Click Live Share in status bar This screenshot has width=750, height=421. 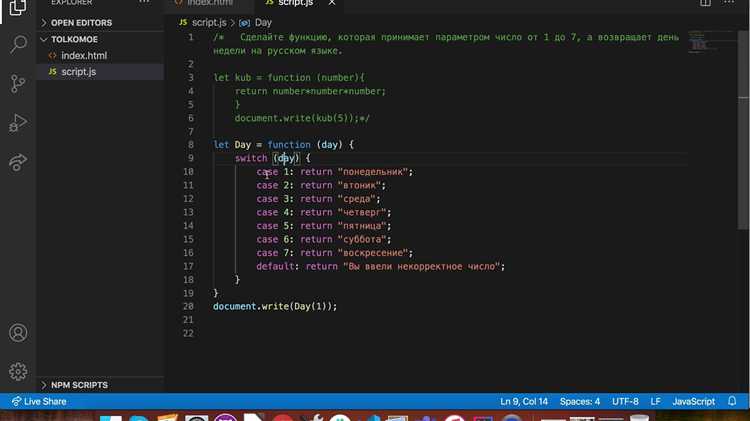(39, 401)
